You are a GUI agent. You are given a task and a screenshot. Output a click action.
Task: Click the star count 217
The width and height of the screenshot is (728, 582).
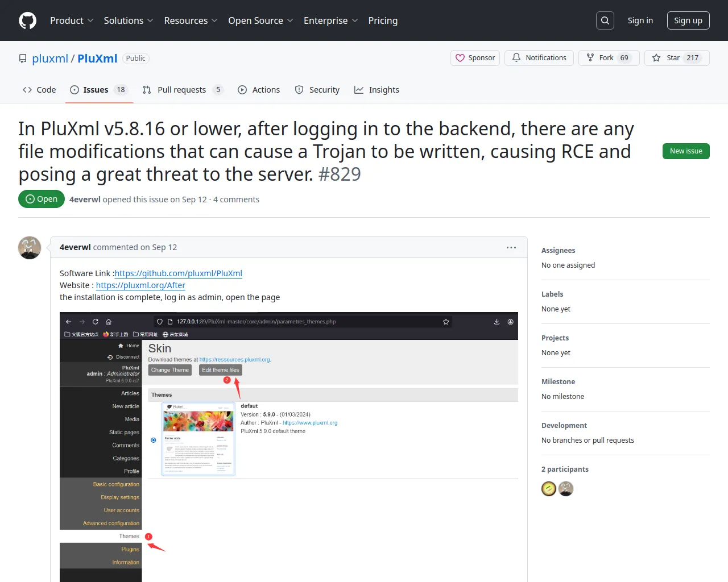693,58
